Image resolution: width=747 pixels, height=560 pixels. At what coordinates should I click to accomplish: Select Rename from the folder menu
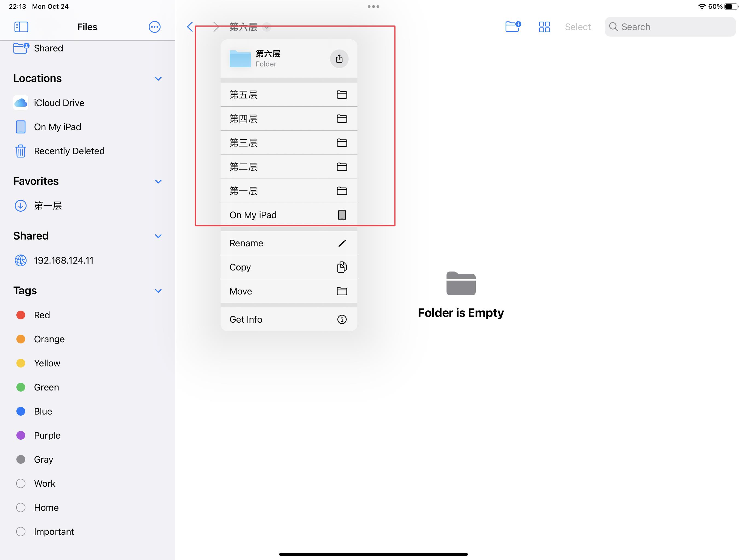coord(289,243)
